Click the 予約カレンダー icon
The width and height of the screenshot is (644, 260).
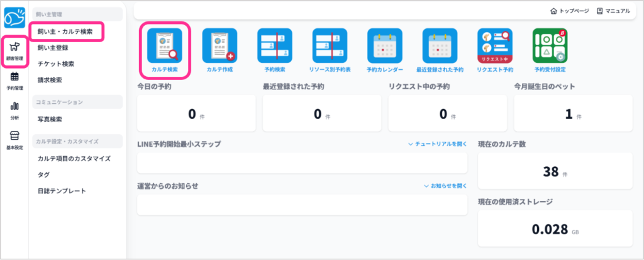click(x=385, y=46)
